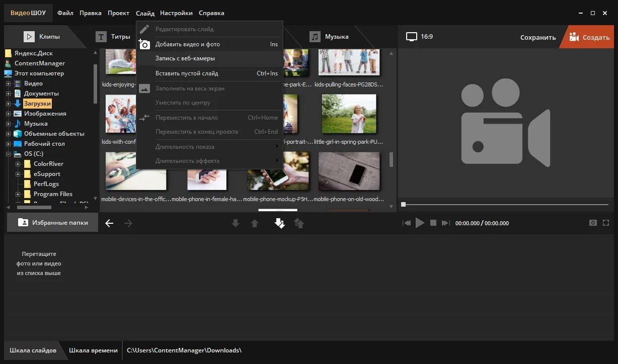The image size is (618, 364).
Task: Expand the ColorRiver folder node
Action: click(x=18, y=164)
